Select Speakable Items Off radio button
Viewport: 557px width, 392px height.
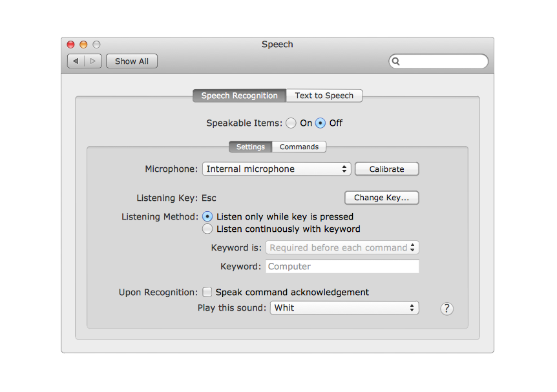coord(321,123)
